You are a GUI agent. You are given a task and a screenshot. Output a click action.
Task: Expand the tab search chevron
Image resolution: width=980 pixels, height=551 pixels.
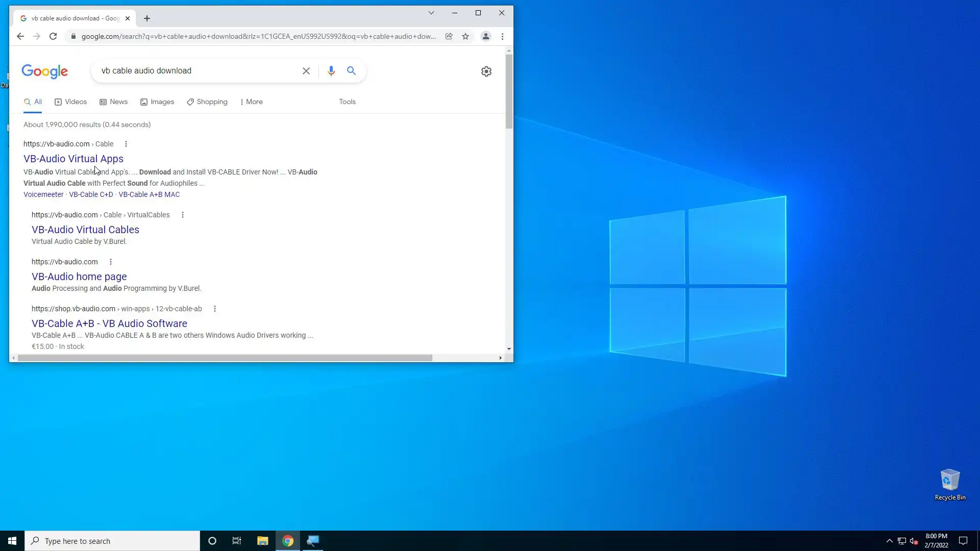point(431,13)
